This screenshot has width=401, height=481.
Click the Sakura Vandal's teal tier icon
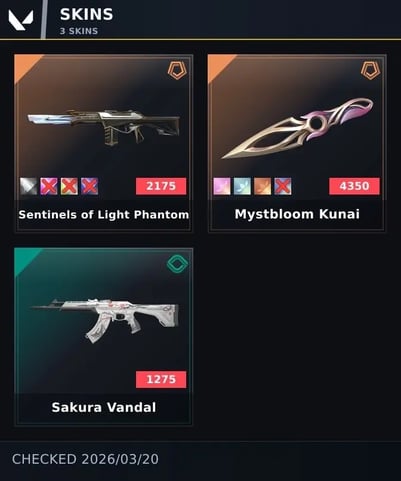[x=177, y=264]
